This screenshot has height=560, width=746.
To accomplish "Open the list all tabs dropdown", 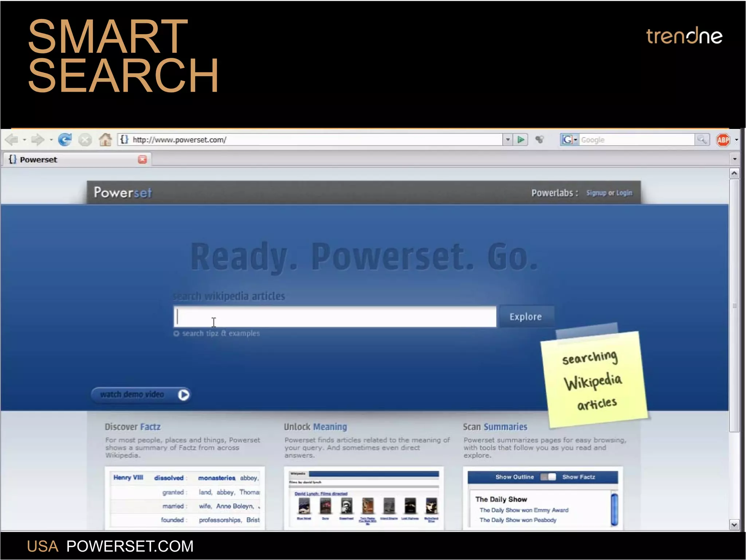I will (x=734, y=159).
